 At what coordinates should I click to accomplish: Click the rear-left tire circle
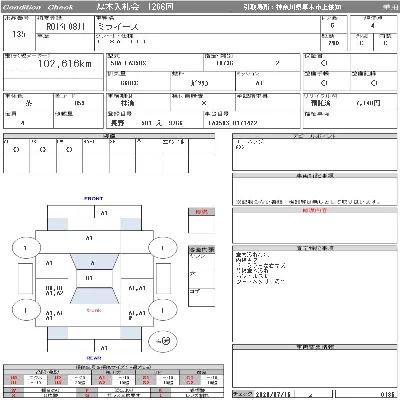pyautogui.click(x=26, y=310)
